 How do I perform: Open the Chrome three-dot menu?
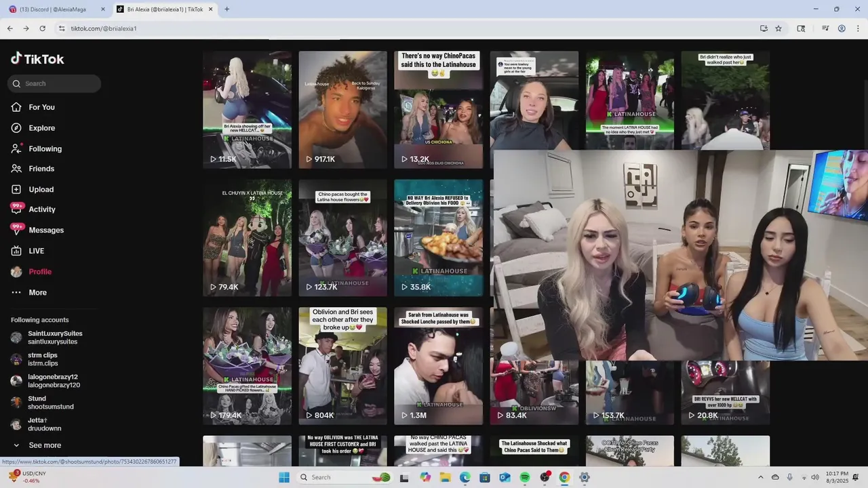[858, 28]
